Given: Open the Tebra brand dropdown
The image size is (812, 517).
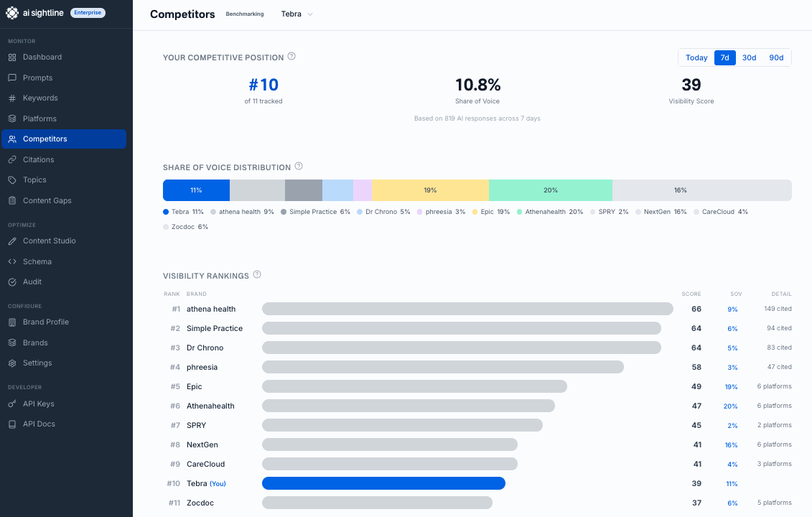Looking at the screenshot, I should click(297, 14).
